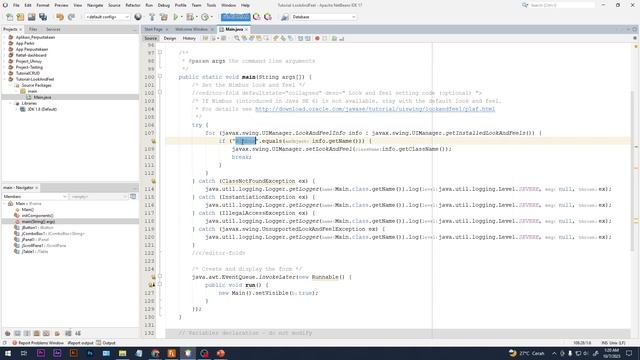
Task: Open the Oracle look and feel tutorial link
Action: (375, 109)
